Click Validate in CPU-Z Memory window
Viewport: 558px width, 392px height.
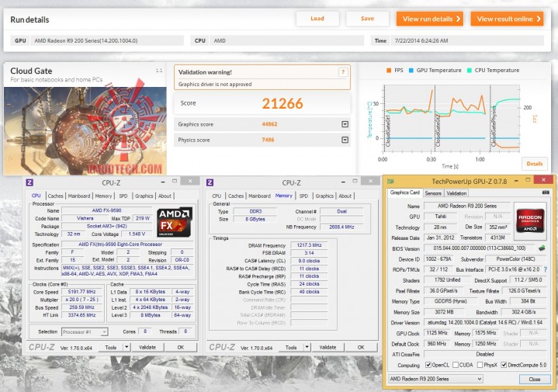coord(328,347)
